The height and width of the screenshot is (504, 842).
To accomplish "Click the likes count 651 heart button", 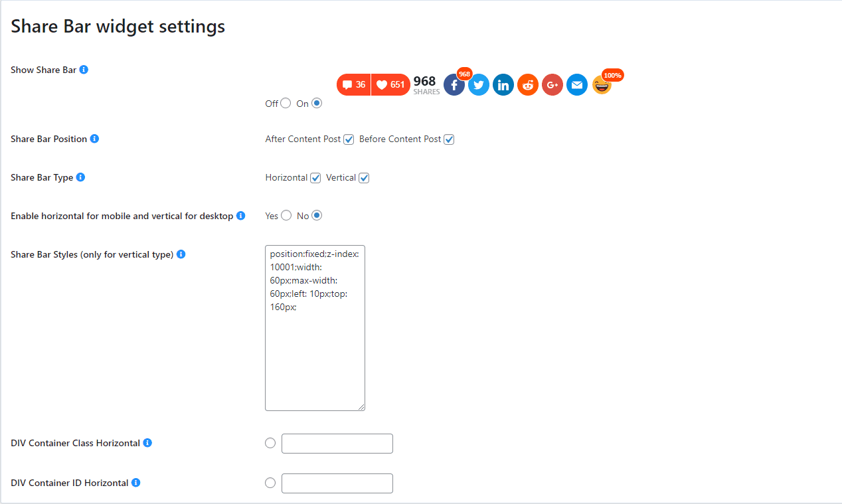I will coord(390,85).
